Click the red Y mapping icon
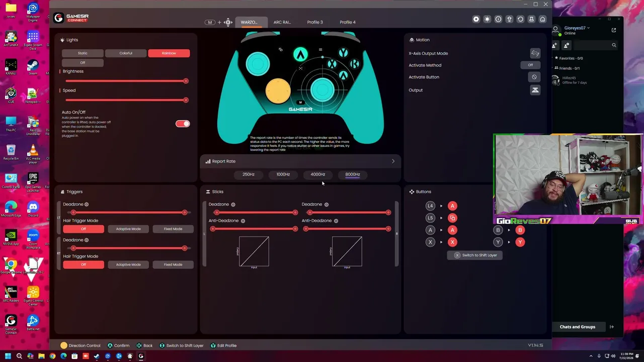 coord(520,242)
